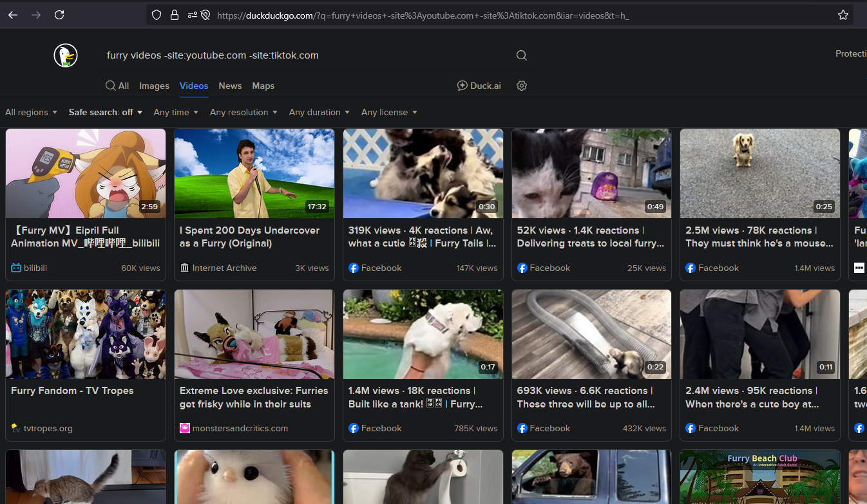The height and width of the screenshot is (504, 867).
Task: Open 'Furry Fandom - TV Tropes' title
Action: click(x=72, y=391)
